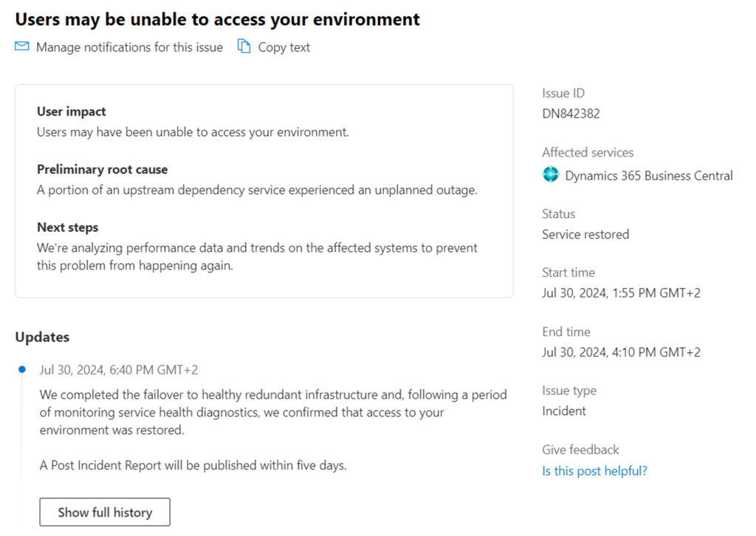The image size is (756, 536).
Task: Open Manage notifications for this issue
Action: 129,47
